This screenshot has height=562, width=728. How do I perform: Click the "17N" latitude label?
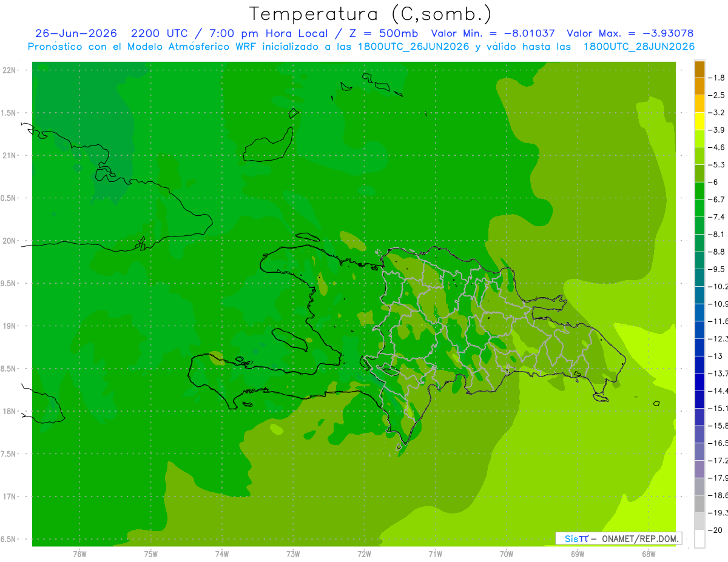point(10,497)
